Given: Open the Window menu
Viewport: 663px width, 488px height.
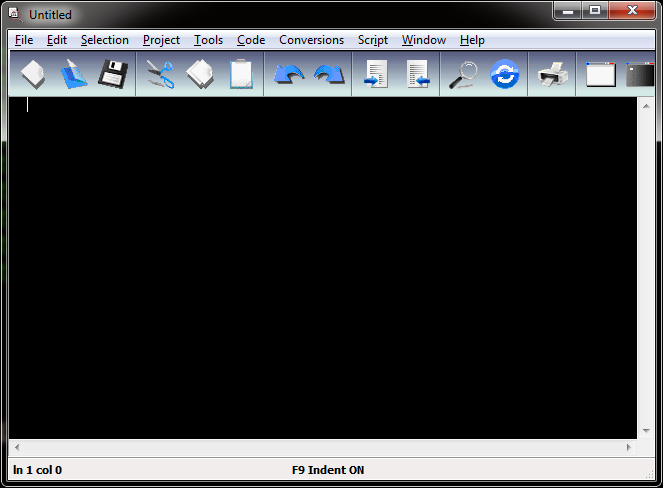Looking at the screenshot, I should tap(424, 40).
